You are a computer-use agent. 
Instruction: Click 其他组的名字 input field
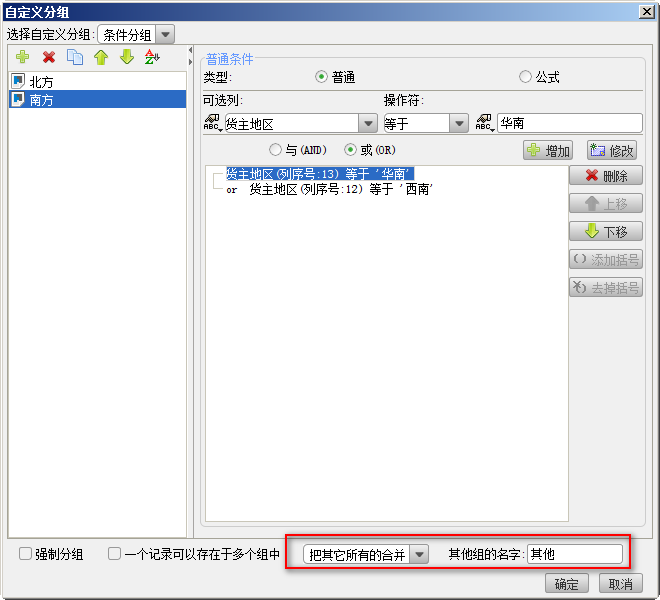point(575,554)
